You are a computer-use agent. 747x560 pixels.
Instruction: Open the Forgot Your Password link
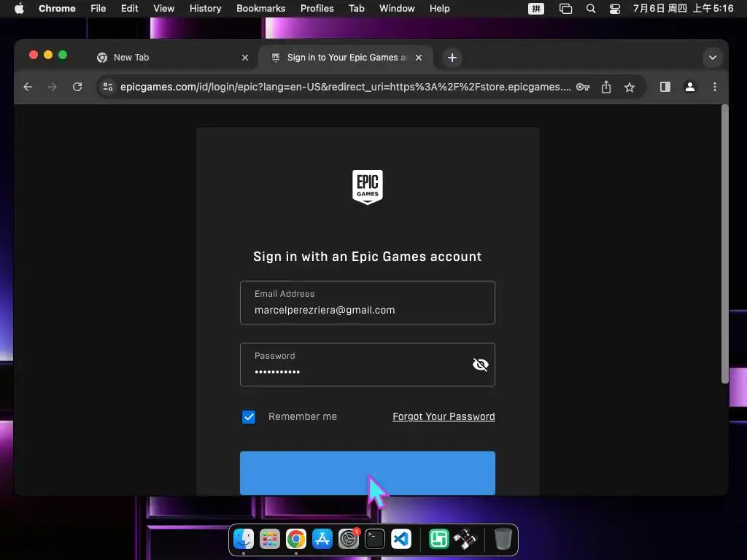444,416
